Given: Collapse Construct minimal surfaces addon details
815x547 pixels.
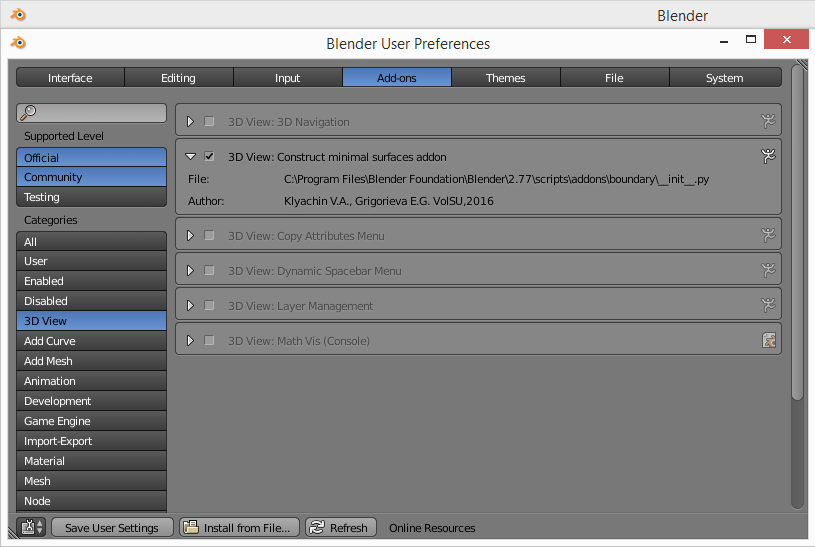Looking at the screenshot, I should (x=190, y=156).
